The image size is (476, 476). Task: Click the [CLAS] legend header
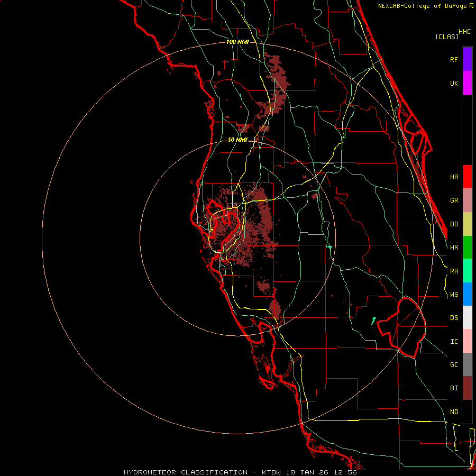pyautogui.click(x=447, y=36)
